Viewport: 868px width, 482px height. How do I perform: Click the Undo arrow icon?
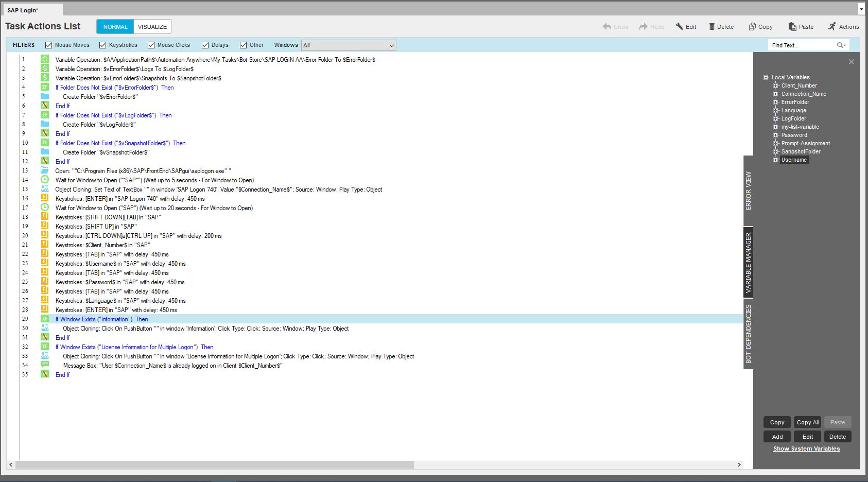click(607, 26)
